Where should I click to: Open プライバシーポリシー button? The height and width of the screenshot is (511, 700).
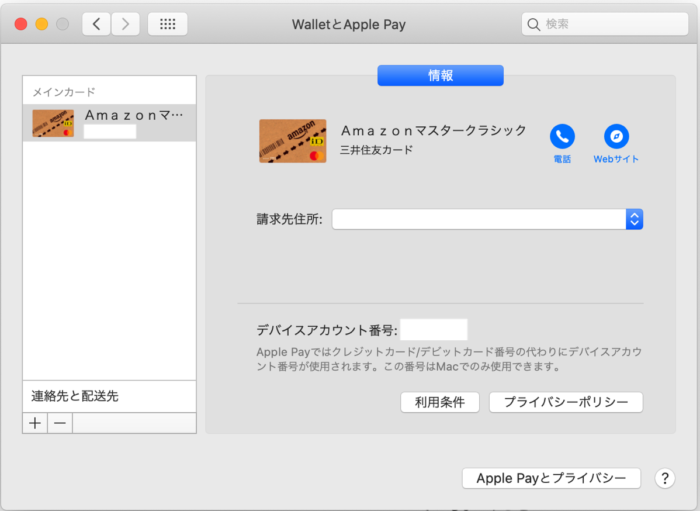click(566, 402)
